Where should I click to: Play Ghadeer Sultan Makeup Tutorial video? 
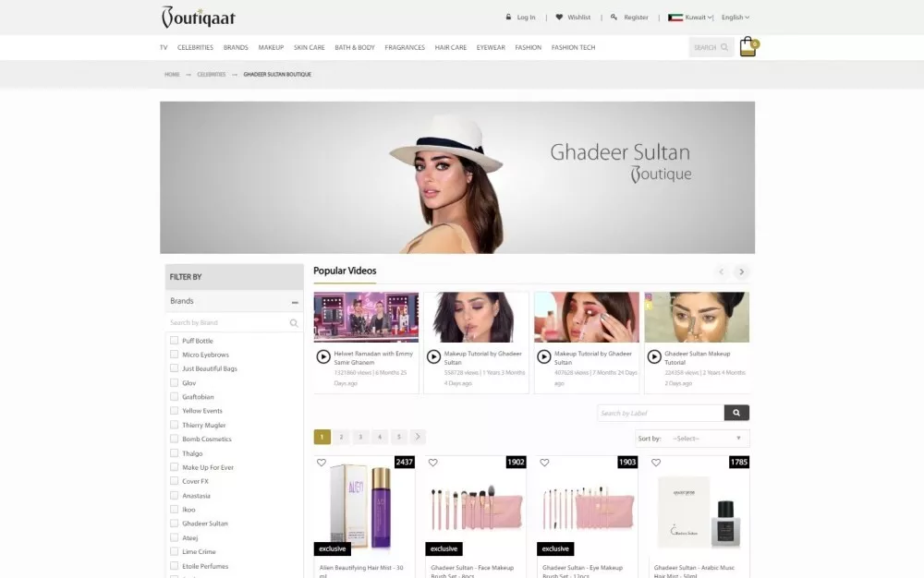pyautogui.click(x=654, y=356)
